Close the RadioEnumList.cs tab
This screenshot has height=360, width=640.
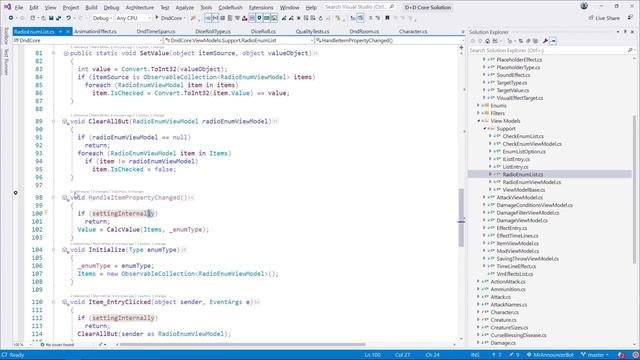[x=68, y=31]
